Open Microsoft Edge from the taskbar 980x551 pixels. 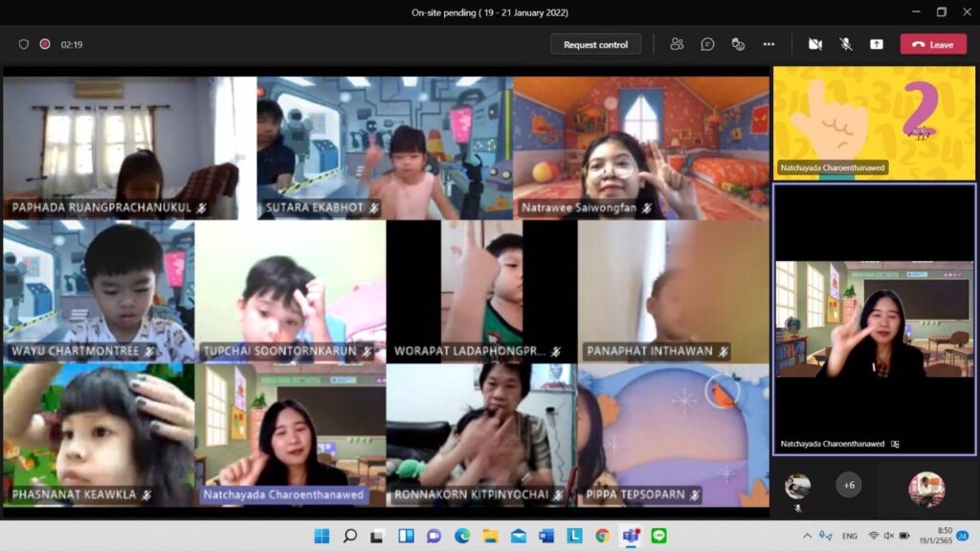[462, 536]
